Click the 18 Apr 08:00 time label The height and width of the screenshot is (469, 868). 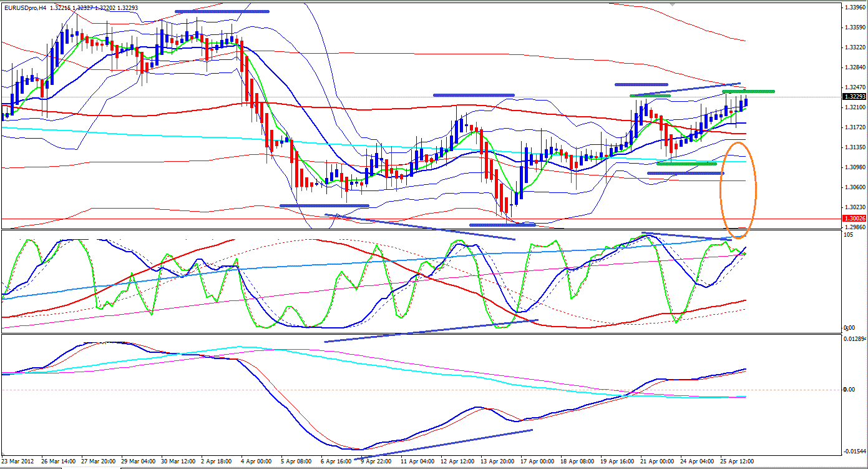578,461
